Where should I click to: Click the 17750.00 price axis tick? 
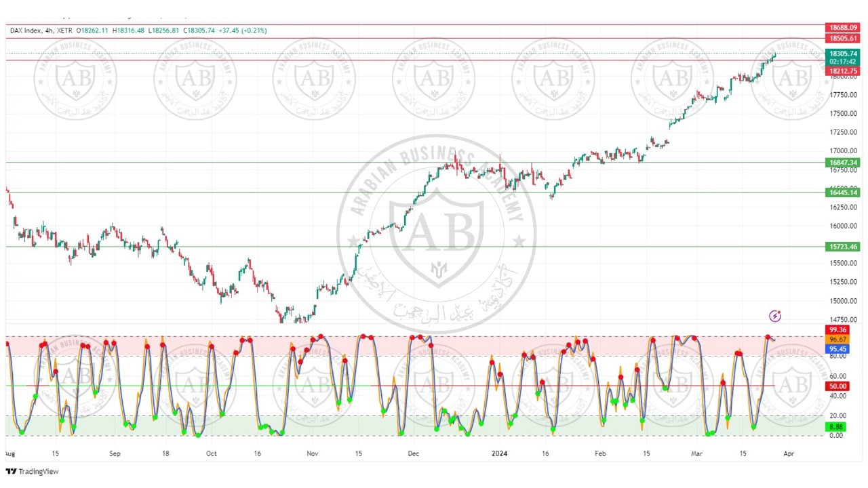[x=843, y=95]
